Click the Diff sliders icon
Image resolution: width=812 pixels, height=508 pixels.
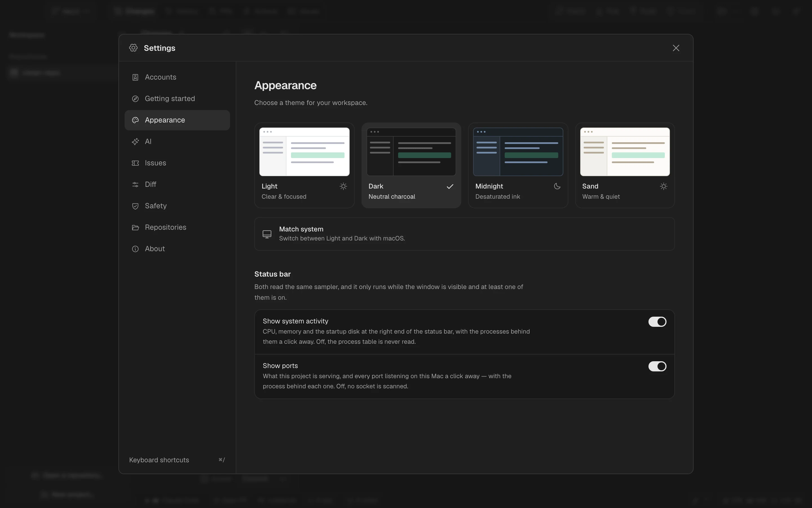135,185
